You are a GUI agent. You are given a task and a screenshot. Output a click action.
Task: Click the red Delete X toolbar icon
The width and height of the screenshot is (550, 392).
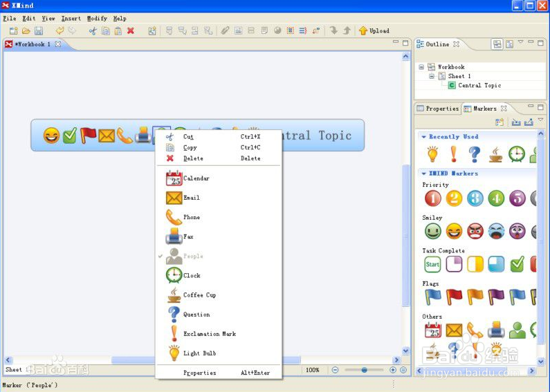(131, 31)
